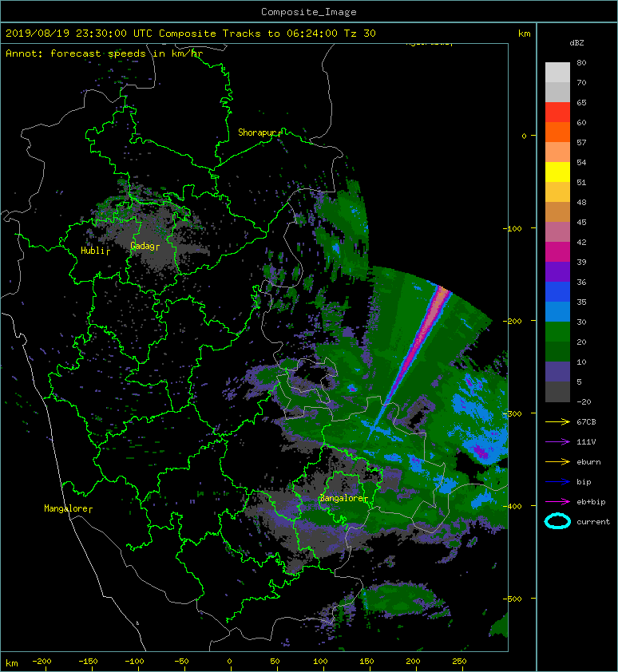Select the red 60–65 dBZ swatch
Image resolution: width=618 pixels, height=672 pixels.
(x=557, y=113)
